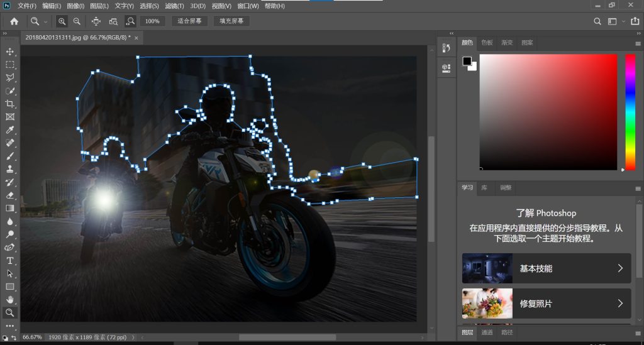The height and width of the screenshot is (345, 644).
Task: Click the share document icon
Action: (x=634, y=21)
